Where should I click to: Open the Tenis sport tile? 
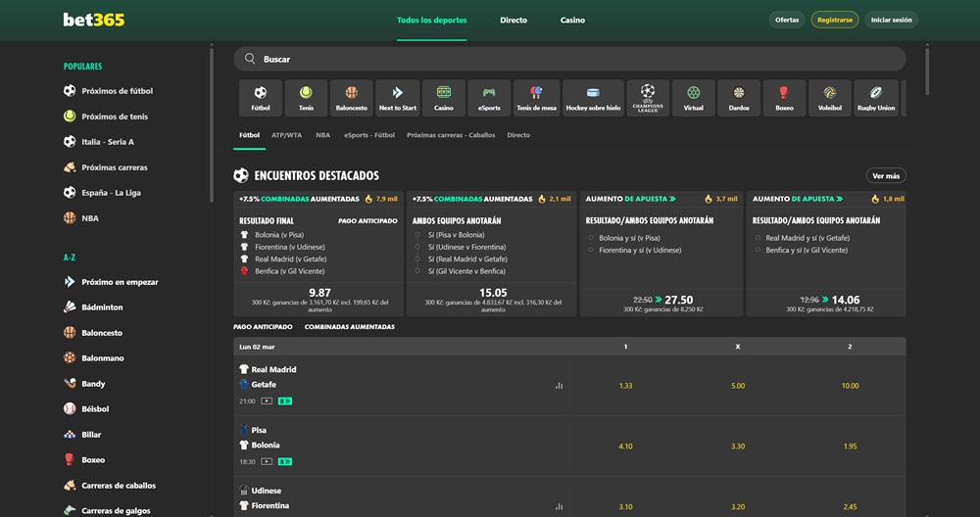coord(306,98)
